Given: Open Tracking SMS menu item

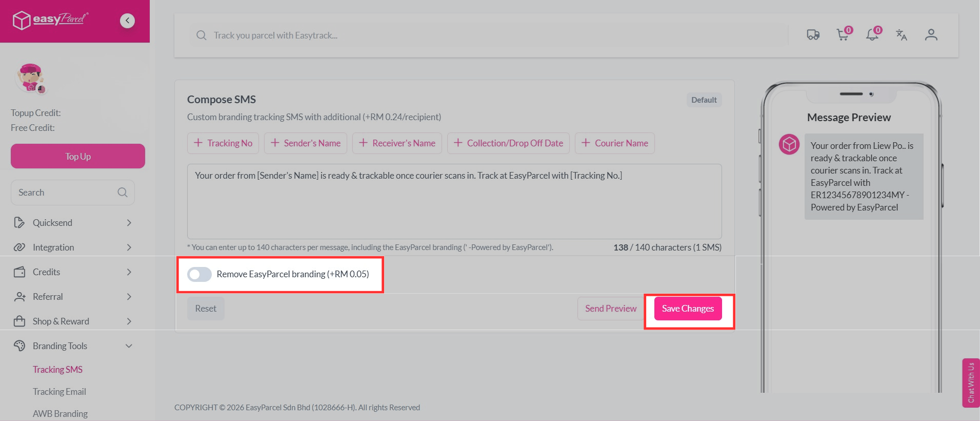Looking at the screenshot, I should [x=57, y=370].
